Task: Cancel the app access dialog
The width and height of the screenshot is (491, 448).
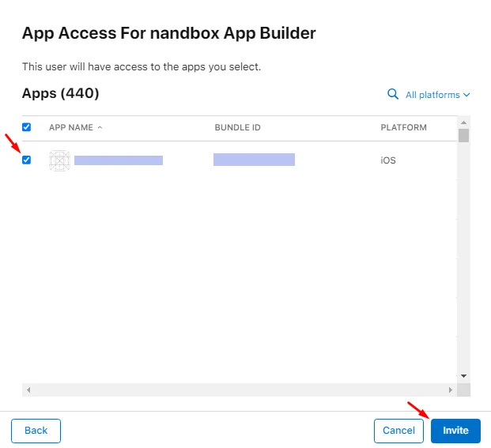Action: [x=398, y=431]
